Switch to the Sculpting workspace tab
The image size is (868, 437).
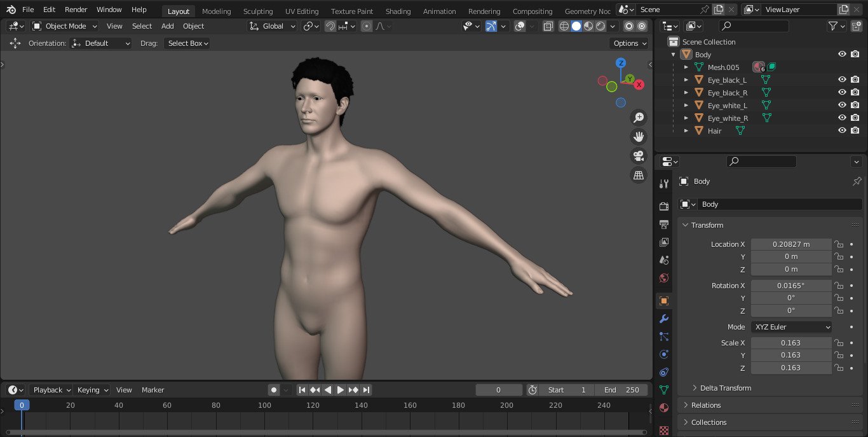pyautogui.click(x=258, y=11)
